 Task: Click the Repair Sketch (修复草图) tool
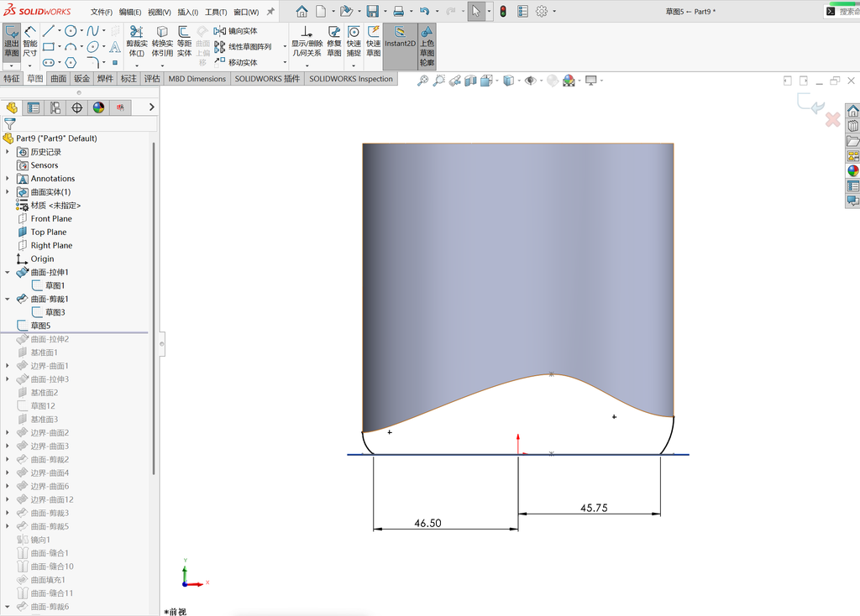coord(334,42)
